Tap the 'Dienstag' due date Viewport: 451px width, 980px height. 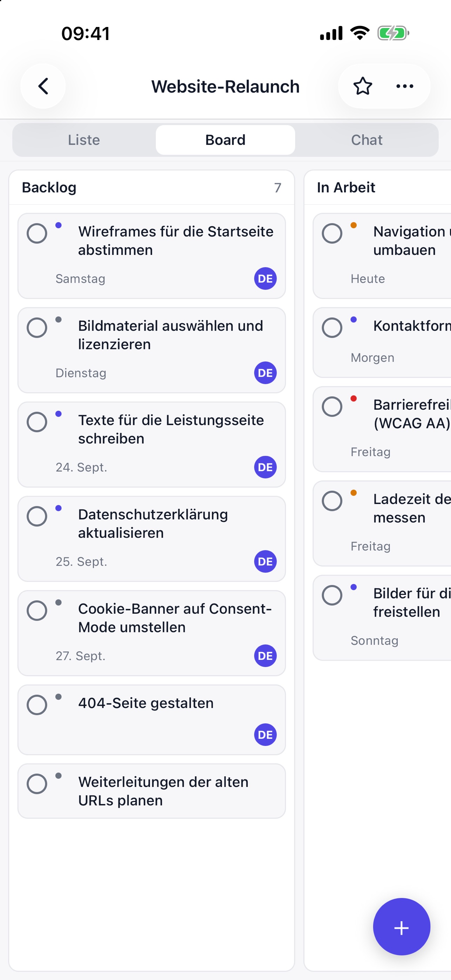coord(81,373)
